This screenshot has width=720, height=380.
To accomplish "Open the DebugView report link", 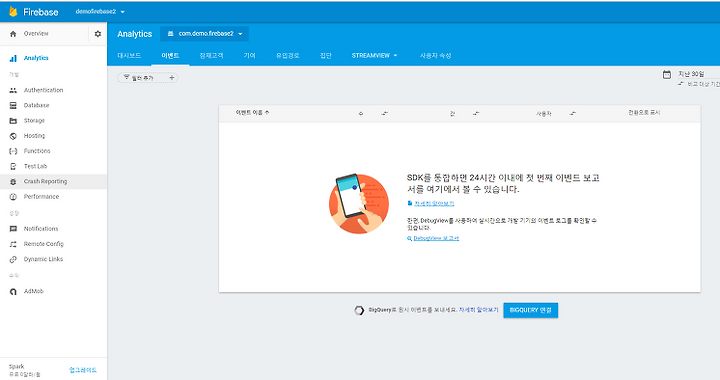I will click(436, 238).
